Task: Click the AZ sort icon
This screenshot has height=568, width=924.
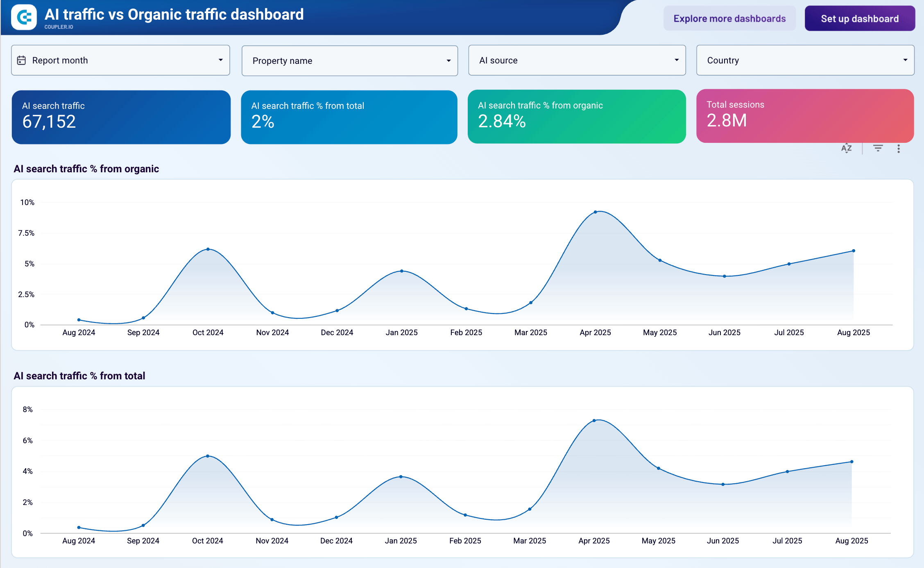Action: click(846, 148)
